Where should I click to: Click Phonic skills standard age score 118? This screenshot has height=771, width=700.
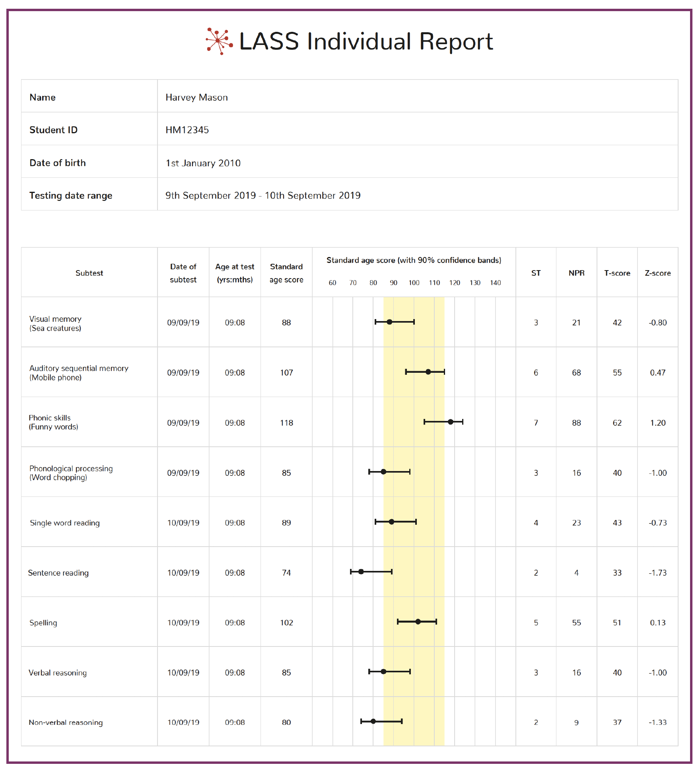click(x=286, y=423)
